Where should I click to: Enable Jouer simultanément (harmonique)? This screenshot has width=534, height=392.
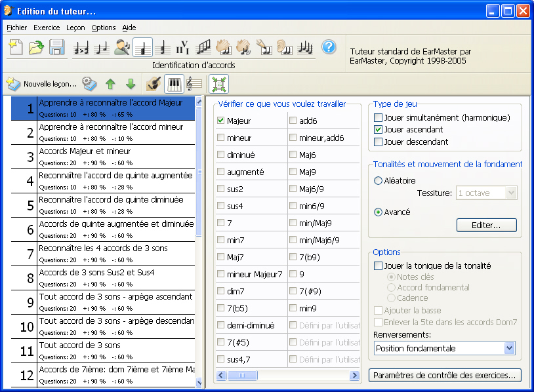(x=378, y=118)
